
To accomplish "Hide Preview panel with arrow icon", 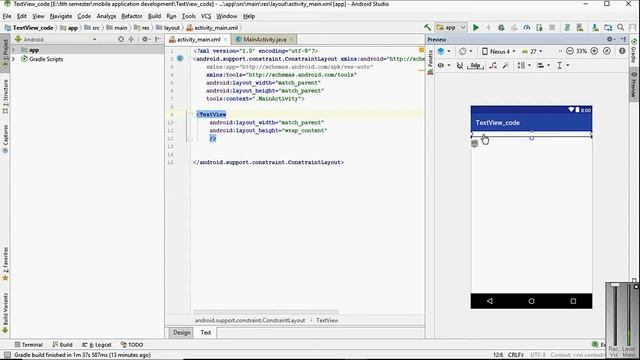I will click(623, 40).
